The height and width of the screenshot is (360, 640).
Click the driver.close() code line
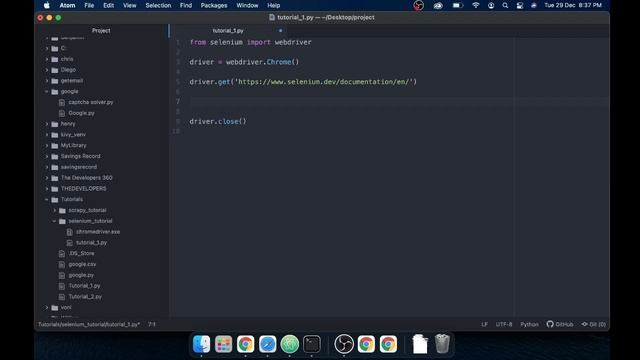[x=218, y=121]
